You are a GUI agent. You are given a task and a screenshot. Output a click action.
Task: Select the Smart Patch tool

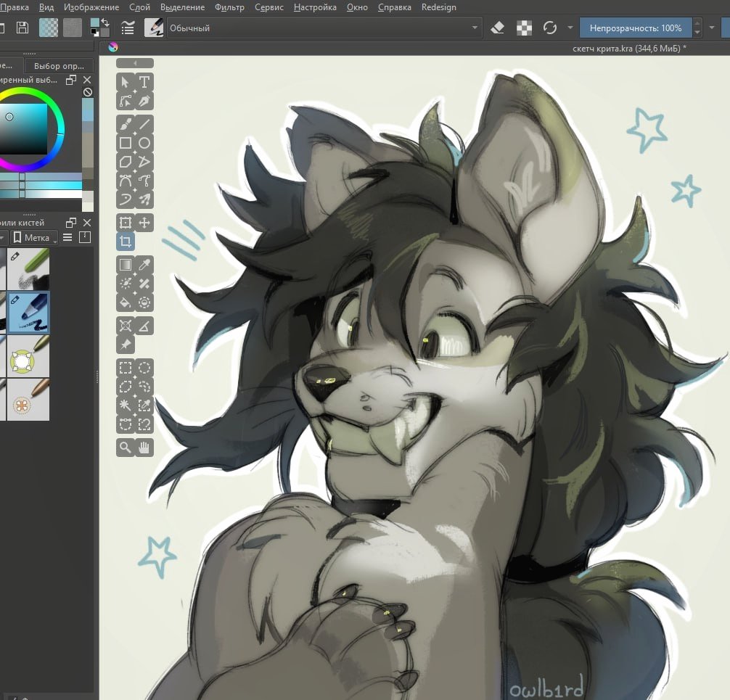pos(144,284)
